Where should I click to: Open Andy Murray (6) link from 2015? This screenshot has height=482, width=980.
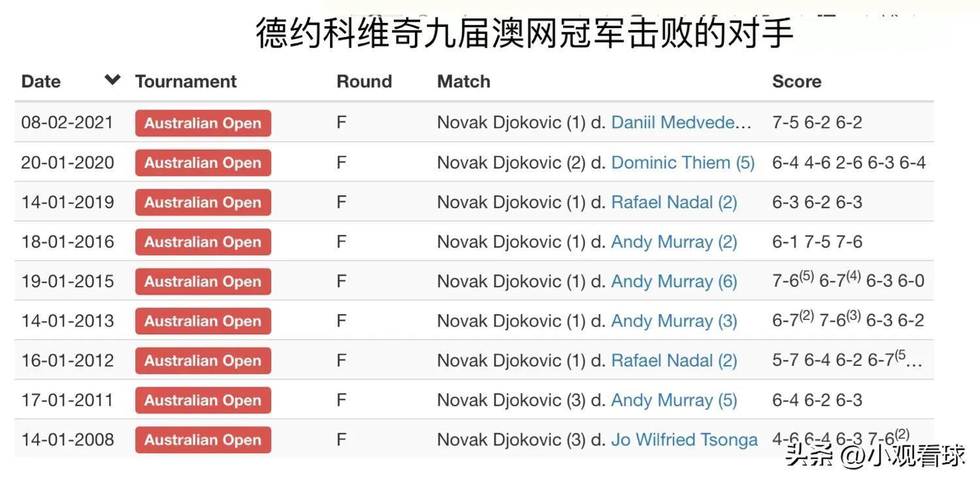(x=674, y=281)
